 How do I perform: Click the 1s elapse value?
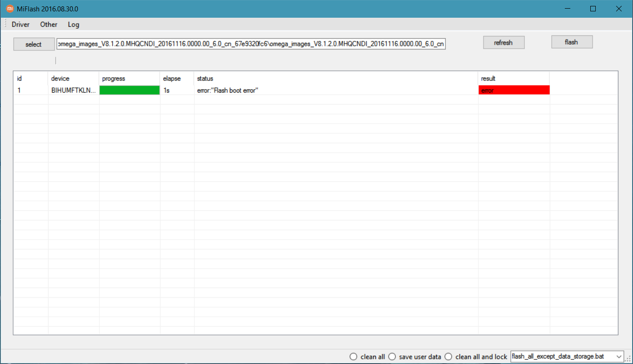point(166,90)
